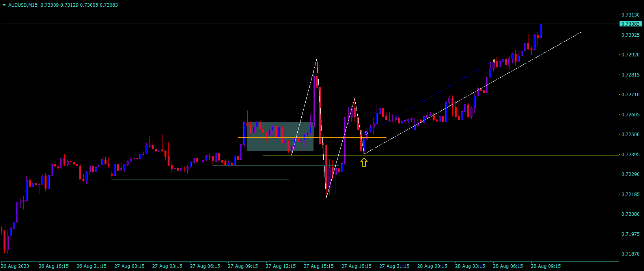This screenshot has height=271, width=644.
Task: Click the AUDUSD,M15 chart title text
Action: click(x=23, y=5)
